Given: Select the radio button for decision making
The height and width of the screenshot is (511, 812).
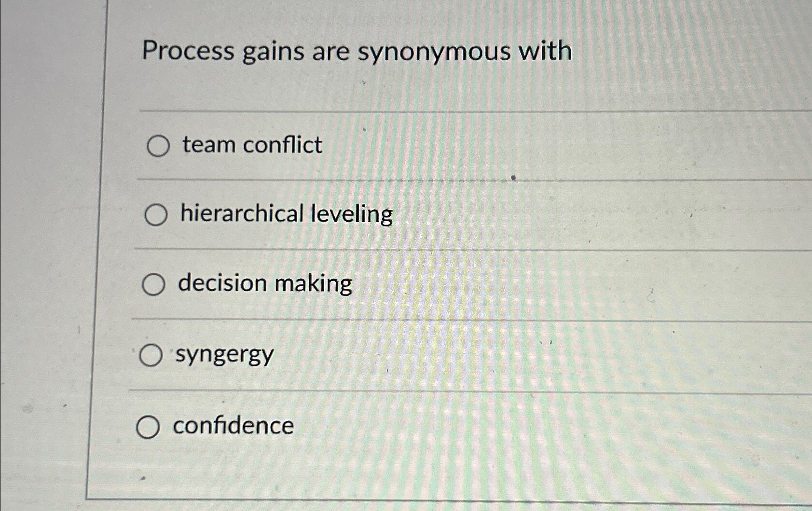Looking at the screenshot, I should [154, 285].
